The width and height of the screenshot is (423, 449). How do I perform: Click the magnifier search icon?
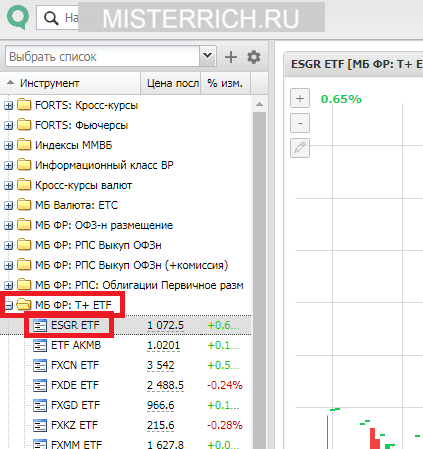click(51, 18)
